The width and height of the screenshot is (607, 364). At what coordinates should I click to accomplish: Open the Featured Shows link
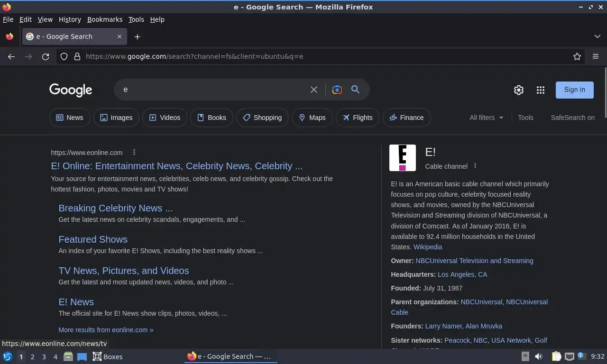pyautogui.click(x=93, y=239)
